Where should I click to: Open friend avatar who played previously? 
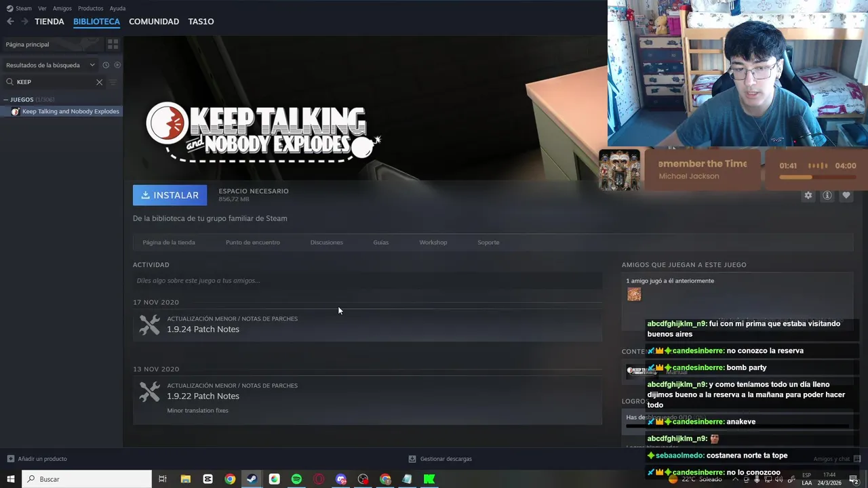tap(634, 294)
